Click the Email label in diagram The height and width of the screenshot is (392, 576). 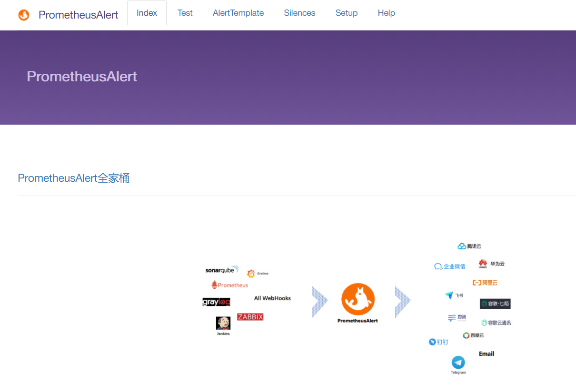pyautogui.click(x=487, y=354)
